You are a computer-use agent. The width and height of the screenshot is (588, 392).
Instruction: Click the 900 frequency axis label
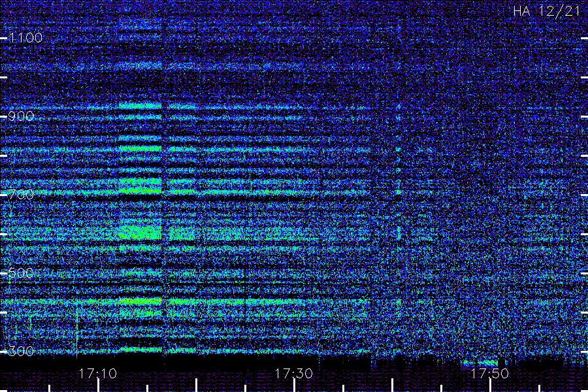21,116
